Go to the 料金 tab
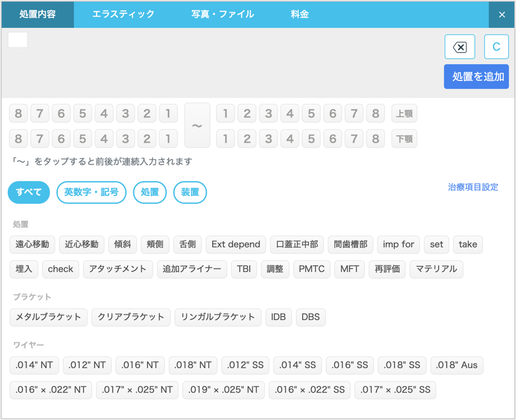The height and width of the screenshot is (420, 516). coord(300,15)
